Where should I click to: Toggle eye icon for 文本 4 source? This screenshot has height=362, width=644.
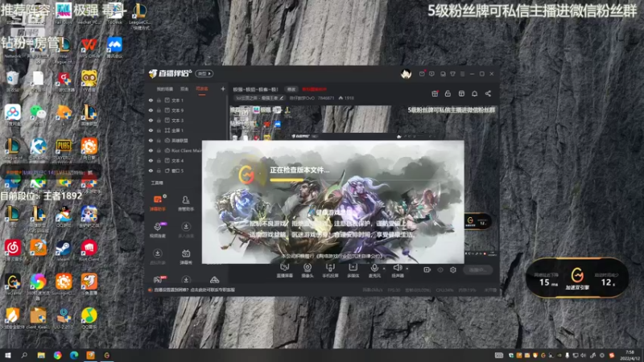point(151,160)
